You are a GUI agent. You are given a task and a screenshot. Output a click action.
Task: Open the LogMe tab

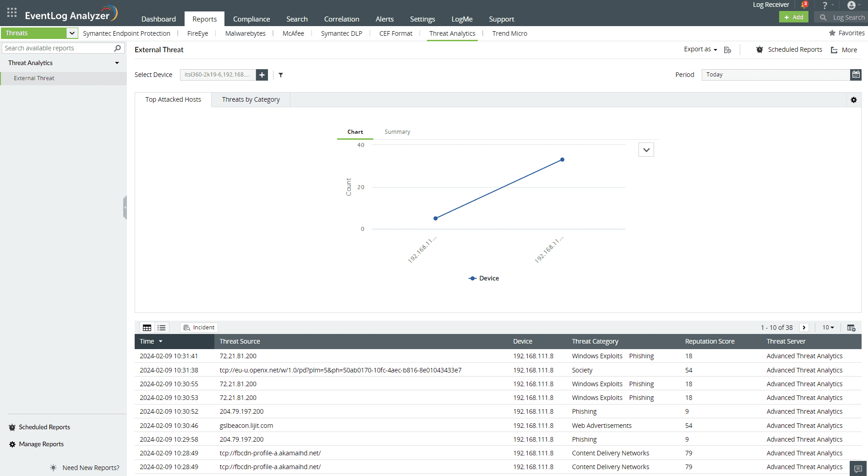pyautogui.click(x=462, y=19)
